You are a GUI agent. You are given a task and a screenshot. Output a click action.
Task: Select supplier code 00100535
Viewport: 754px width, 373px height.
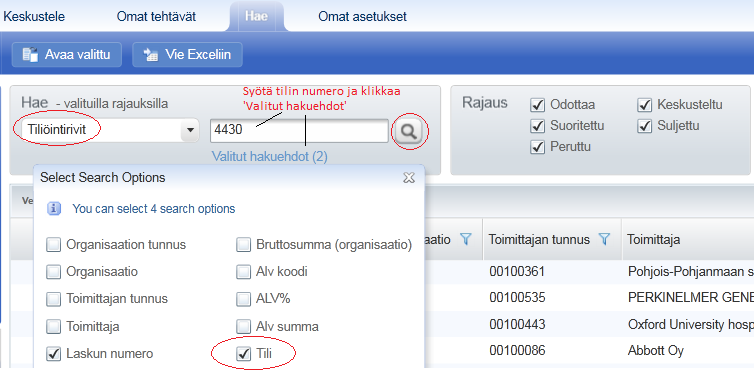click(517, 298)
